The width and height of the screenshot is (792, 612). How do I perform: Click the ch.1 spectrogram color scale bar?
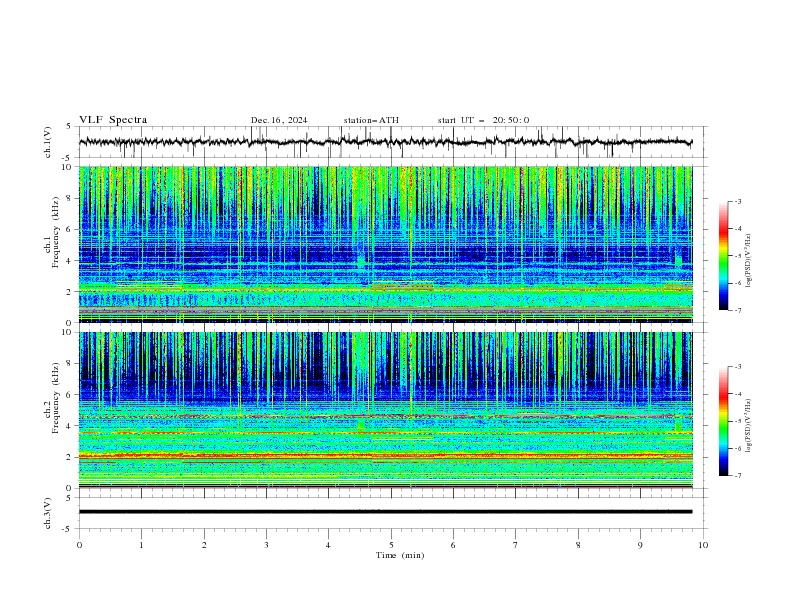pos(723,256)
